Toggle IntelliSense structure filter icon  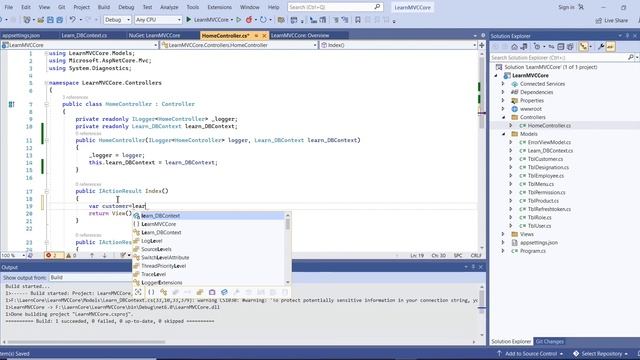pyautogui.click(x=176, y=292)
